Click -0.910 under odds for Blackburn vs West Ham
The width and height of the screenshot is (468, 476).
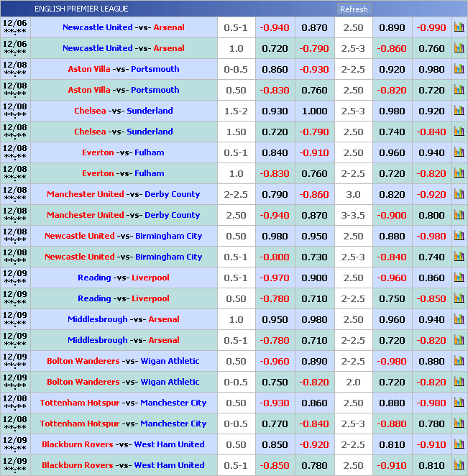(431, 444)
